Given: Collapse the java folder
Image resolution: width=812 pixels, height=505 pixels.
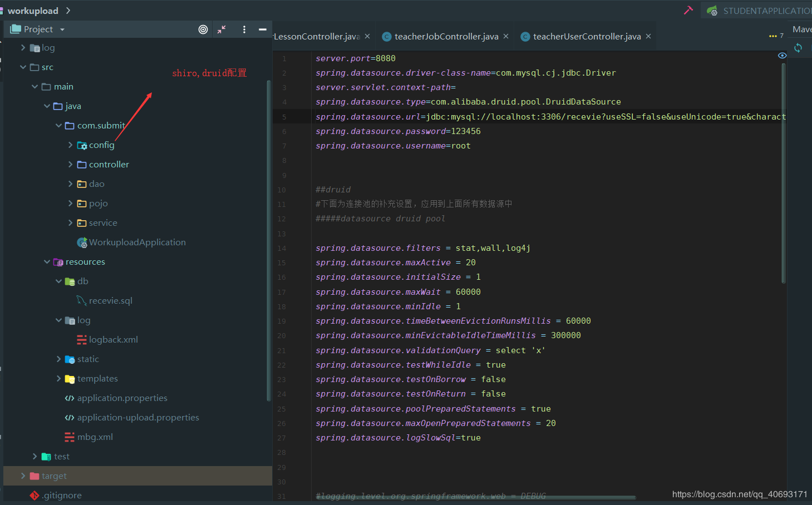Looking at the screenshot, I should pos(47,106).
